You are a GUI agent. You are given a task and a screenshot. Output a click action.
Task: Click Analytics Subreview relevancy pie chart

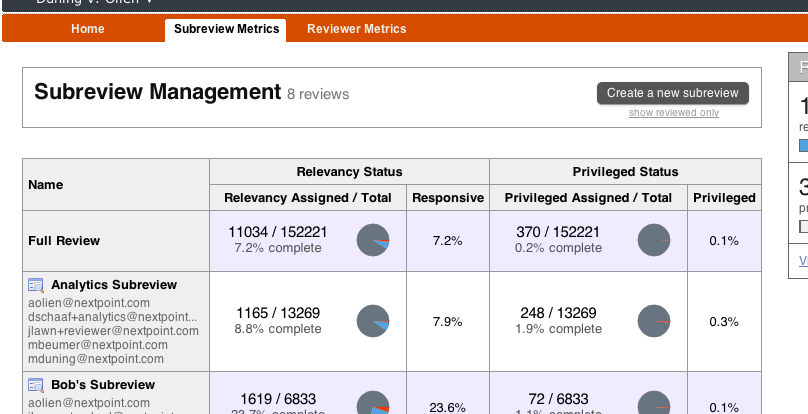pos(373,321)
